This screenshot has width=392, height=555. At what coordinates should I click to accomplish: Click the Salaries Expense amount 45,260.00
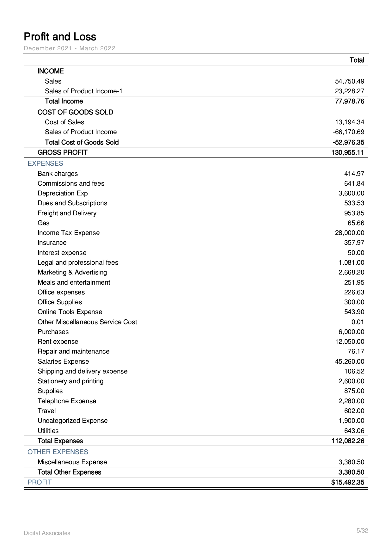(349, 361)
